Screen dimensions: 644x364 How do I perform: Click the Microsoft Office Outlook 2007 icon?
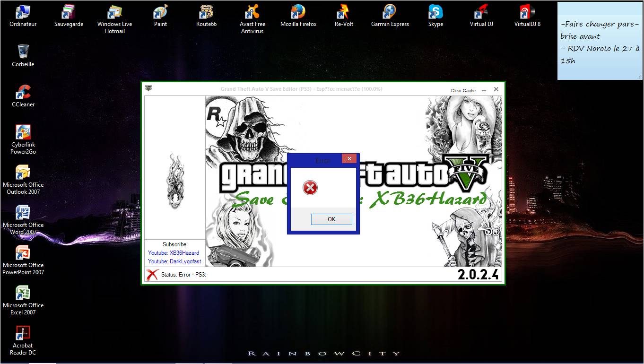(x=23, y=180)
